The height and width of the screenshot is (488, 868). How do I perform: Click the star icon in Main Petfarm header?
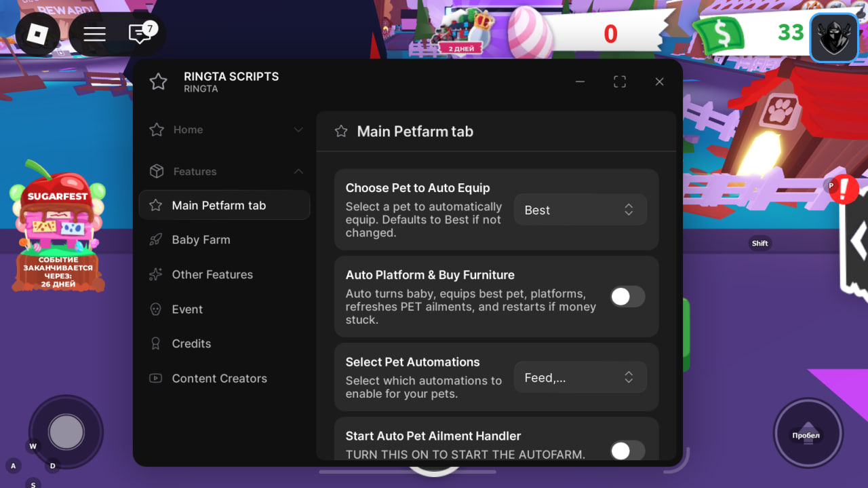coord(341,131)
